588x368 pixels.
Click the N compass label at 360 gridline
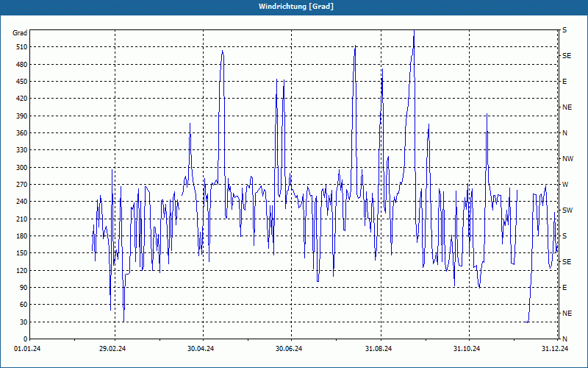click(x=564, y=133)
